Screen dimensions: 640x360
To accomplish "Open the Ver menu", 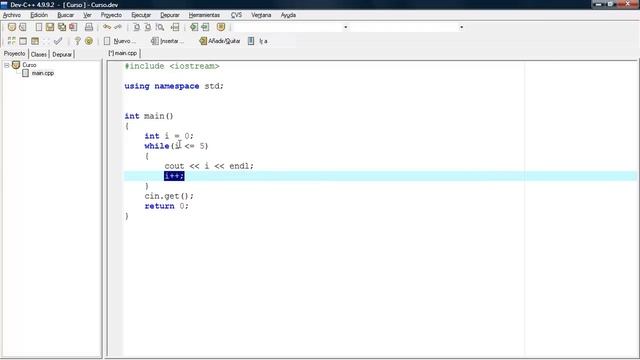I will click(87, 15).
